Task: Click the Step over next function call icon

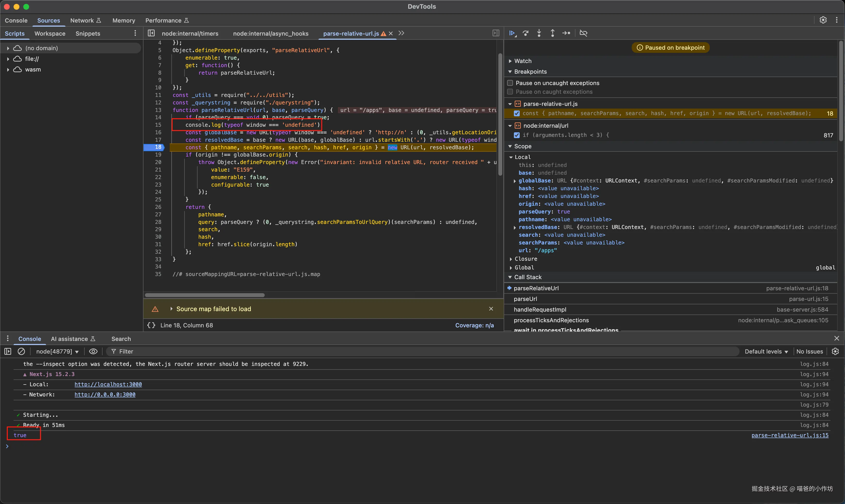Action: click(525, 33)
